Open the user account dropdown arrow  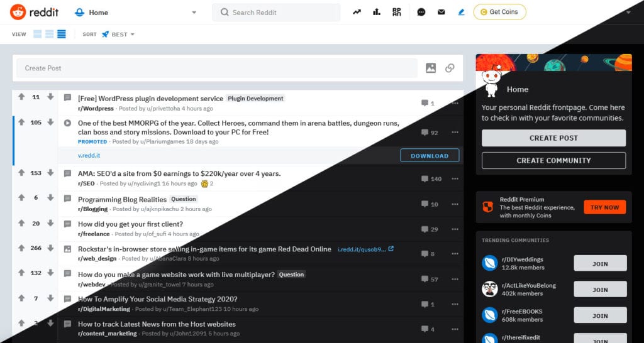pyautogui.click(x=628, y=13)
